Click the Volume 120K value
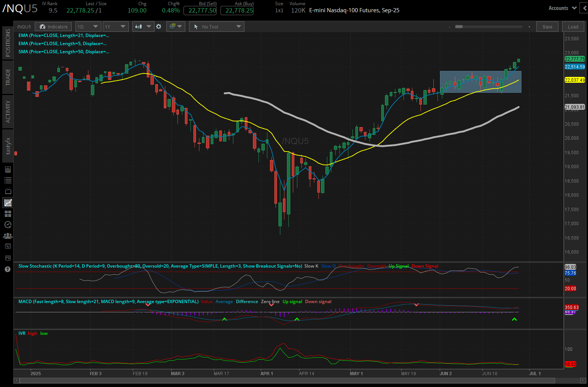588x387 pixels. pyautogui.click(x=298, y=10)
